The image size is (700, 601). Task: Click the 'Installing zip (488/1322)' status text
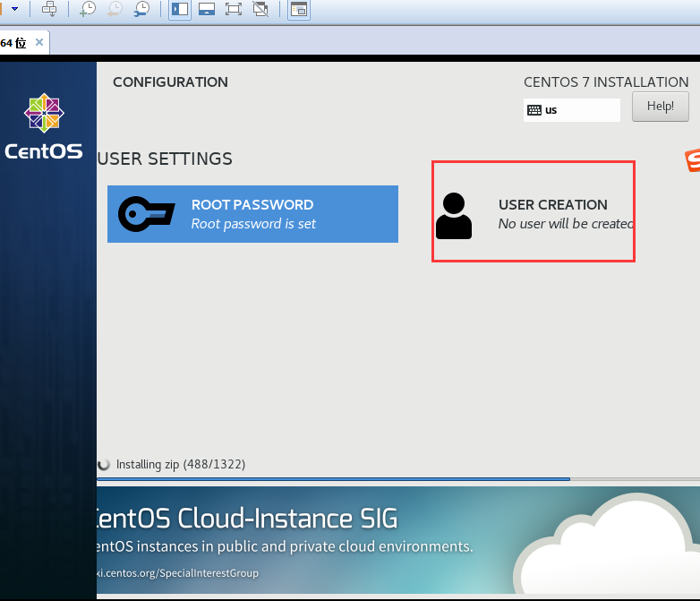pos(181,465)
